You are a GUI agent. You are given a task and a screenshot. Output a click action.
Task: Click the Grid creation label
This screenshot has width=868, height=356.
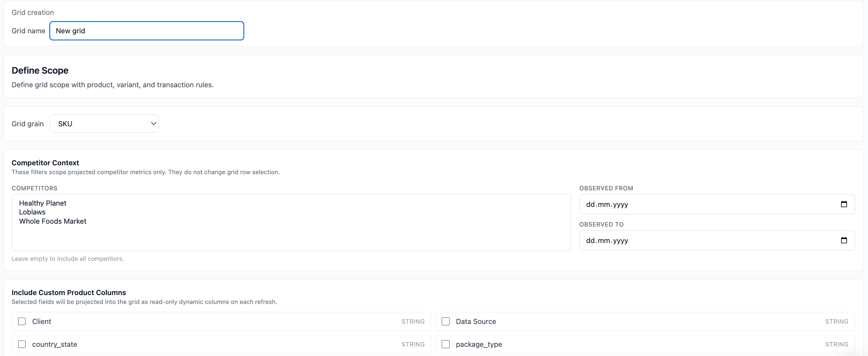click(33, 12)
